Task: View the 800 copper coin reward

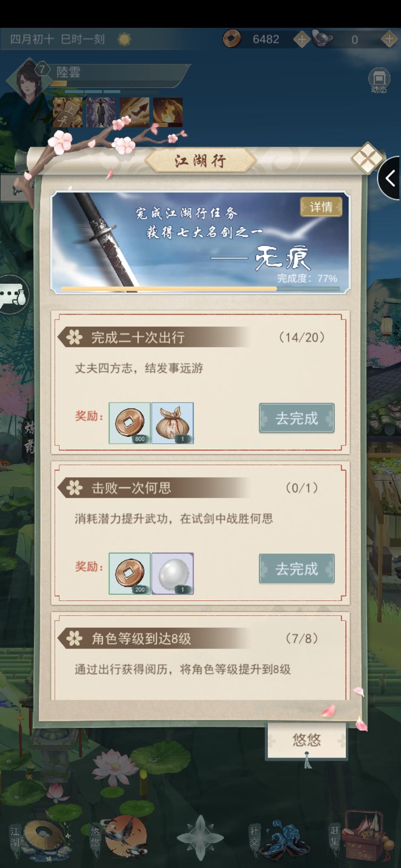Action: click(130, 423)
